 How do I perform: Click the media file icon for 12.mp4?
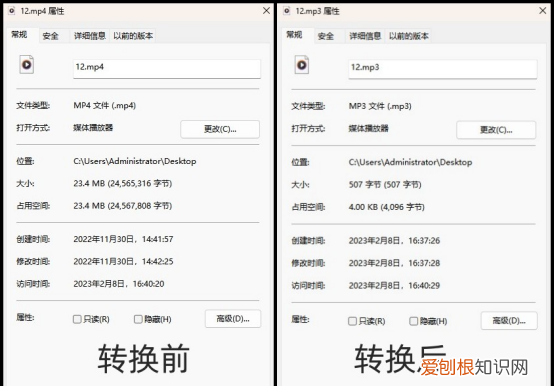pyautogui.click(x=26, y=65)
